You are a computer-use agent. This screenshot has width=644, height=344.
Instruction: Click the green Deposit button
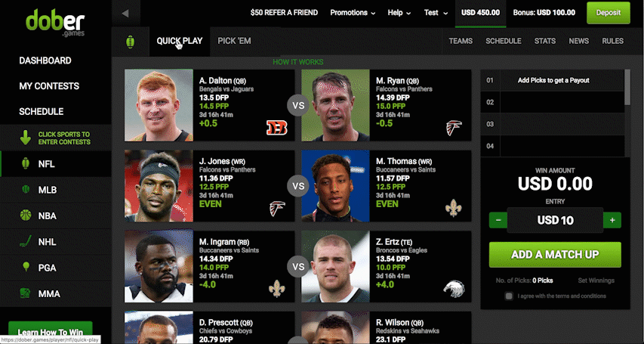click(609, 13)
